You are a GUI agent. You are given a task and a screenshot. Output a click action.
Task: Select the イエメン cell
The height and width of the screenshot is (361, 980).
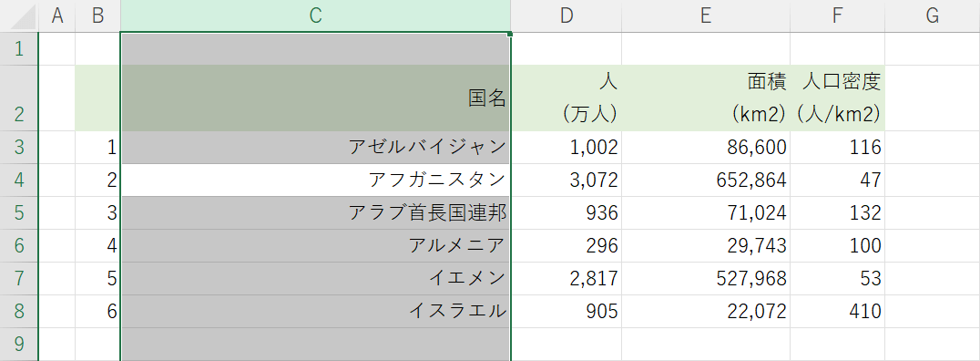coord(316,278)
